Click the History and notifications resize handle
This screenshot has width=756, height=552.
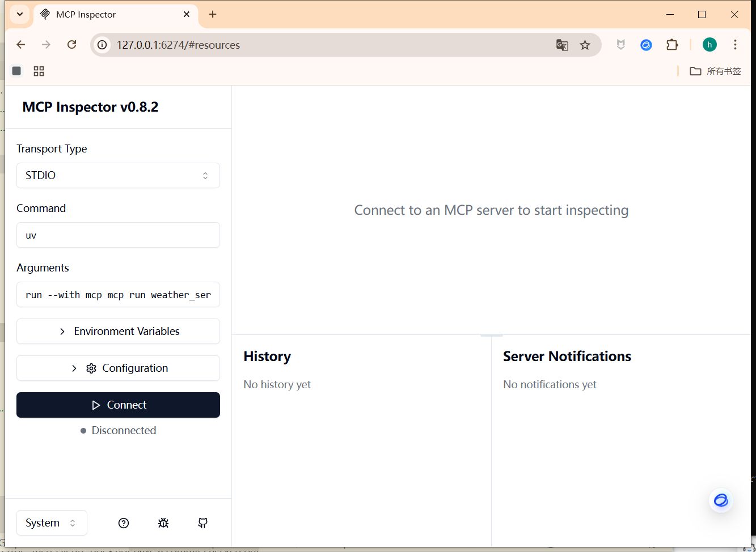click(x=492, y=335)
